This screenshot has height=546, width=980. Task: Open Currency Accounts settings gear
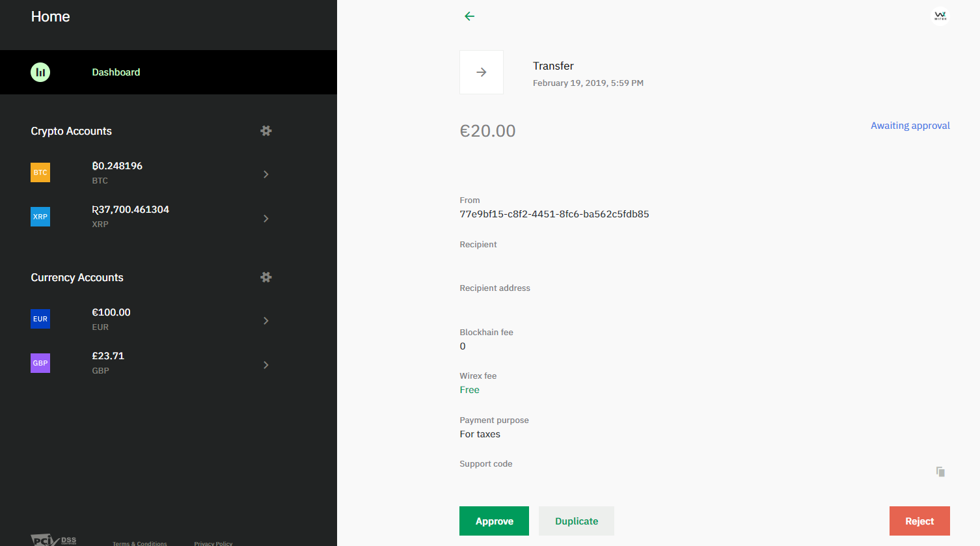click(x=266, y=277)
